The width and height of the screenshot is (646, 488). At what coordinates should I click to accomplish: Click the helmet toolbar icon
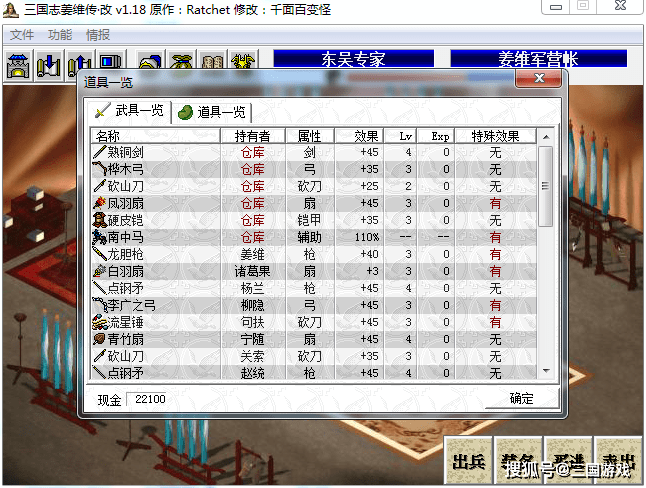point(151,66)
